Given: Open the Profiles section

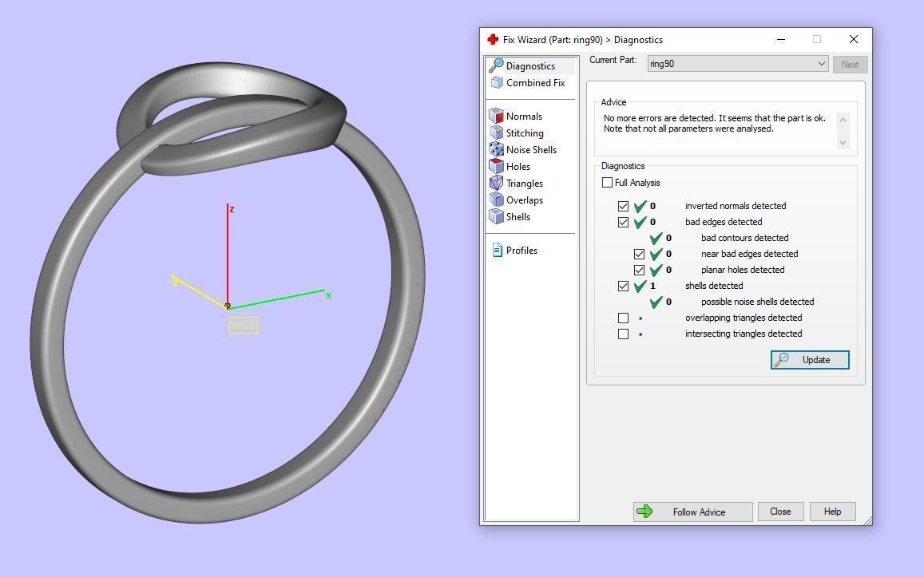Looking at the screenshot, I should tap(521, 250).
